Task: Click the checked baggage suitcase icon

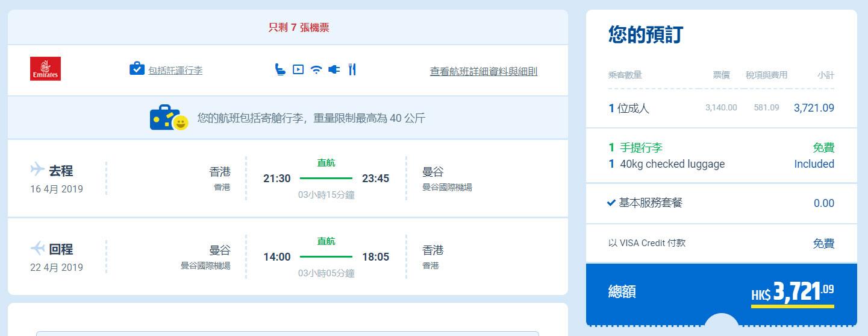Action: click(137, 69)
